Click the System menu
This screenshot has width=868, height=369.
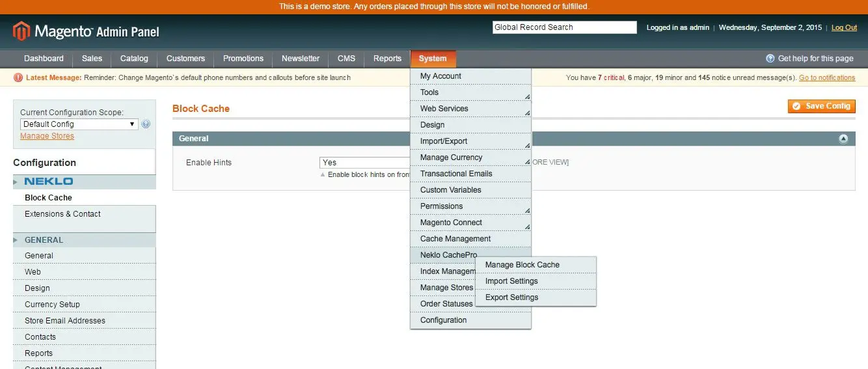coord(433,59)
